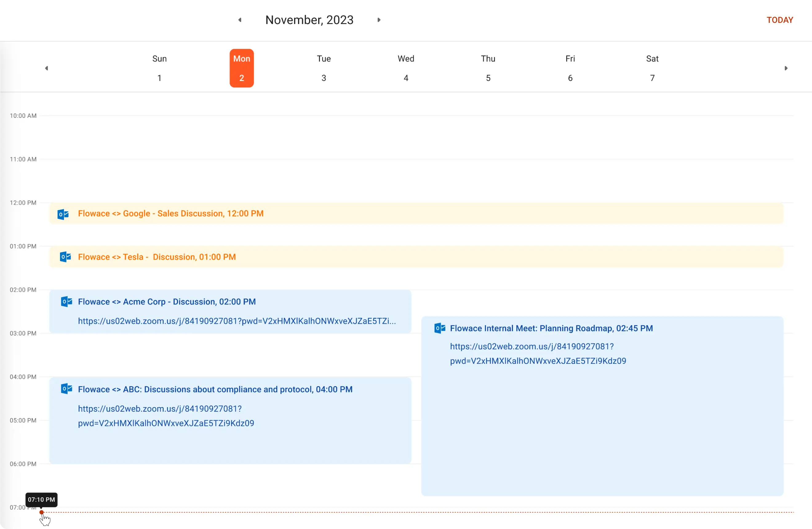Click Outlook icon on Acme Corp event

pyautogui.click(x=66, y=302)
